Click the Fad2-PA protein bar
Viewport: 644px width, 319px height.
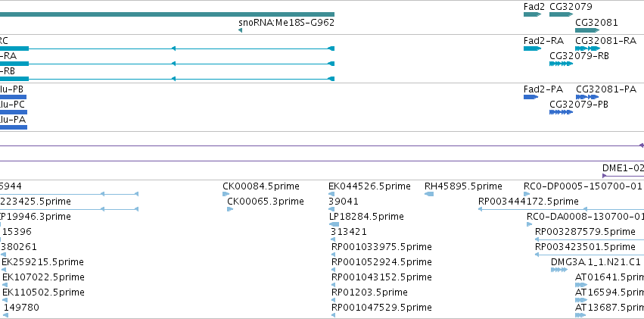530,97
